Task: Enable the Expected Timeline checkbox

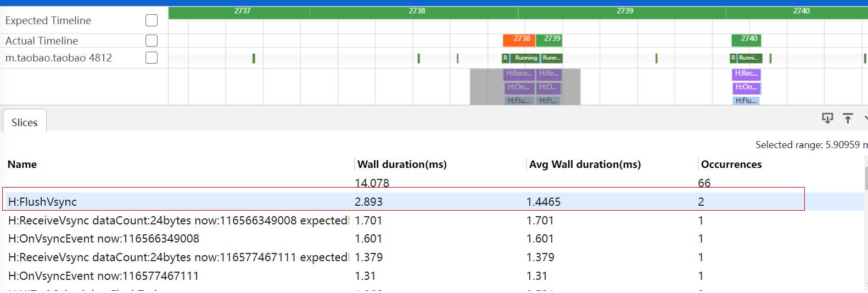Action: pyautogui.click(x=152, y=20)
